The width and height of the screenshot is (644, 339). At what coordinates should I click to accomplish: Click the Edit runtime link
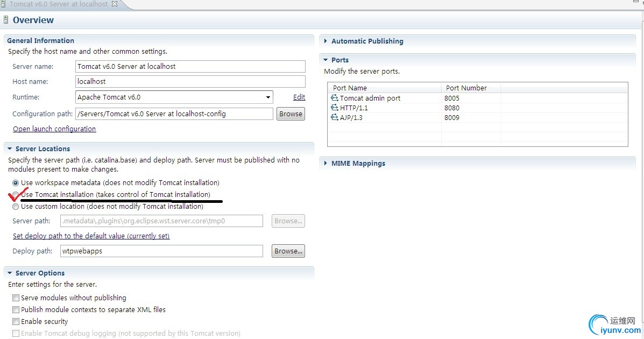click(x=299, y=97)
